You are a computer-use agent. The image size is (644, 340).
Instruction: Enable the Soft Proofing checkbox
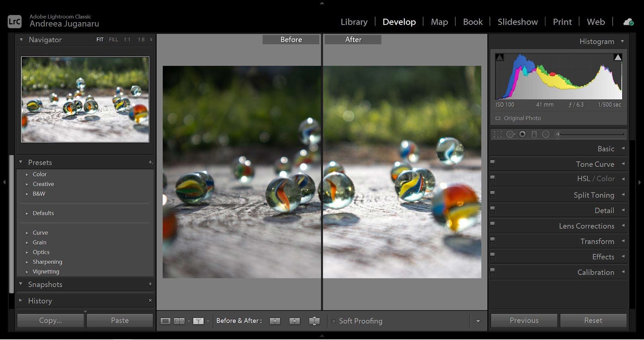(x=334, y=321)
